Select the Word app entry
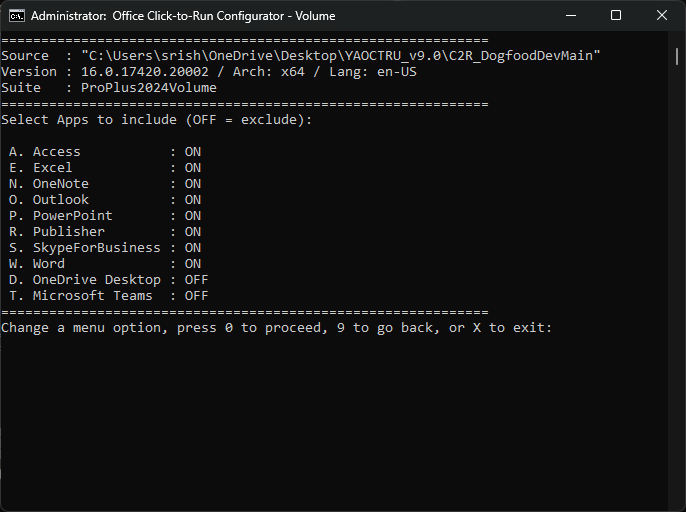Viewport: 686px width, 512px height. click(x=48, y=264)
